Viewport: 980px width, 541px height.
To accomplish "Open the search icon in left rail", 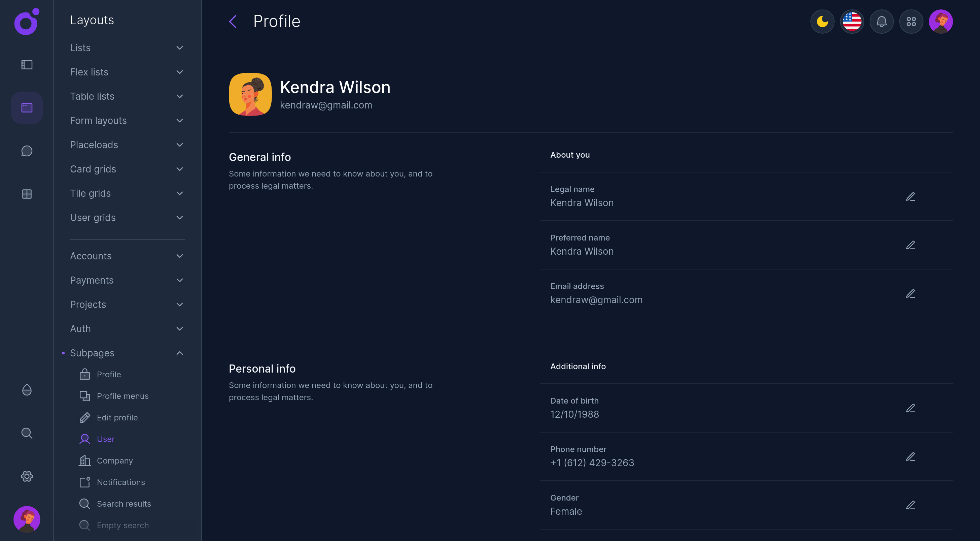I will [27, 433].
